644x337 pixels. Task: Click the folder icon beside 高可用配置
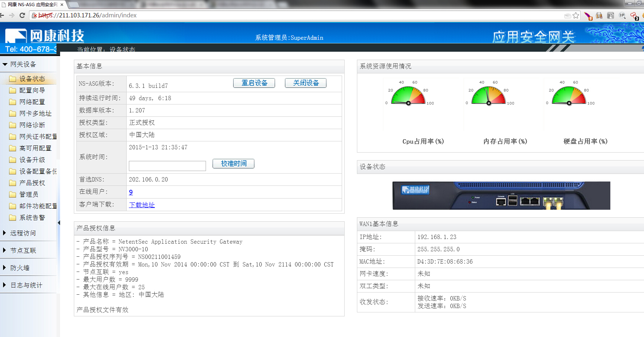click(x=13, y=148)
